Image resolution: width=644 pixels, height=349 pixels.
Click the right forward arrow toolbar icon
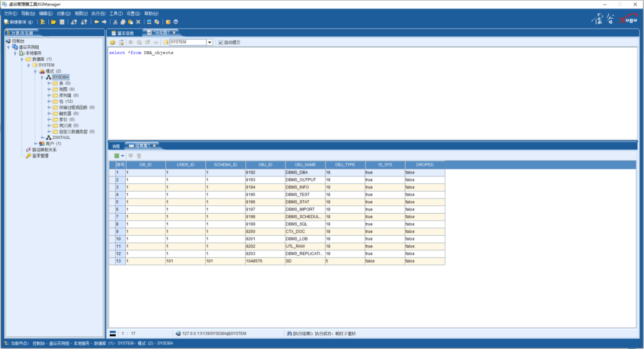pos(104,22)
